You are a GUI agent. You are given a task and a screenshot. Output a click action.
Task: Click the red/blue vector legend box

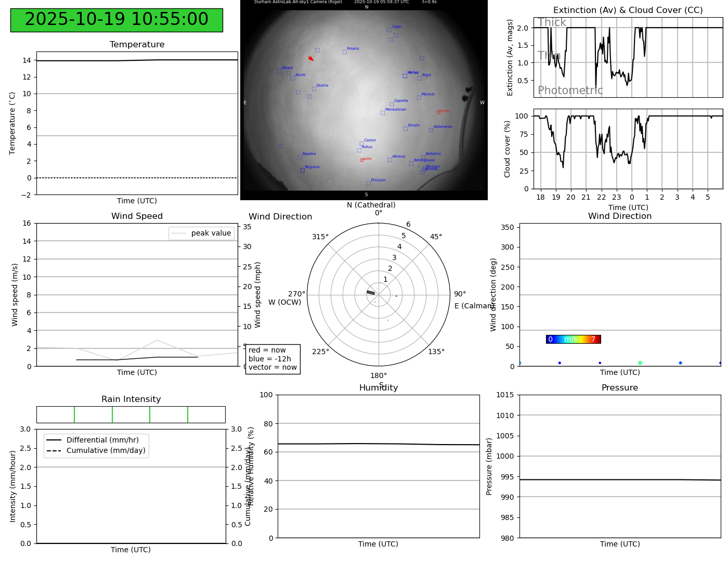pyautogui.click(x=272, y=359)
